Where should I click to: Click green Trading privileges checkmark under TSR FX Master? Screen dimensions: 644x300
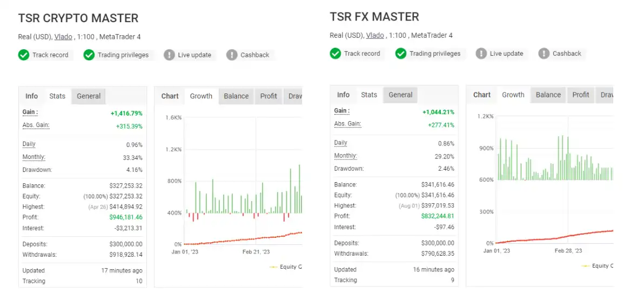[x=401, y=54]
